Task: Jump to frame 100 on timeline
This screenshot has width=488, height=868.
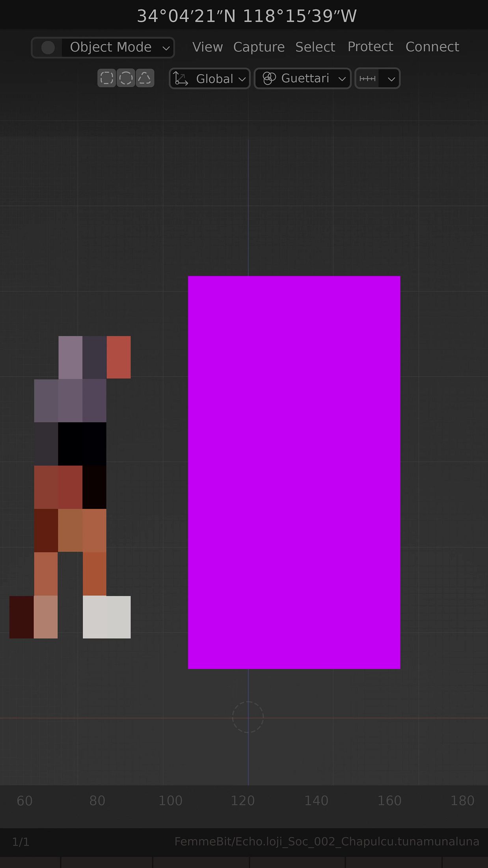Action: pos(170,801)
